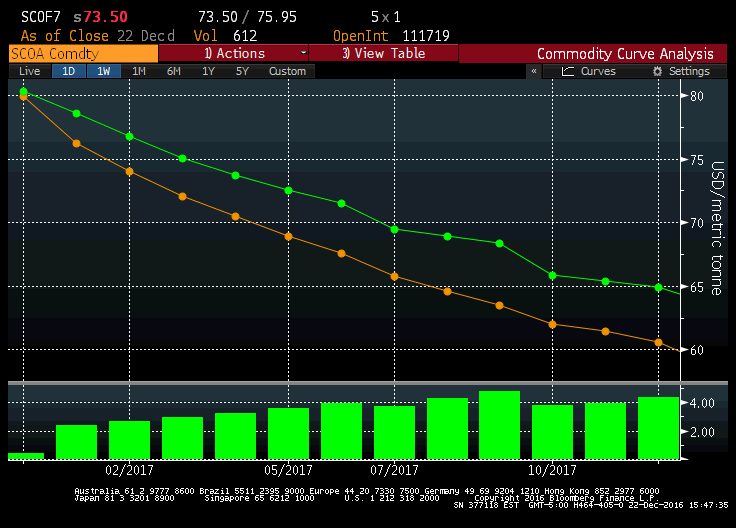Click the Commodity Curve Analysis title

pyautogui.click(x=625, y=54)
